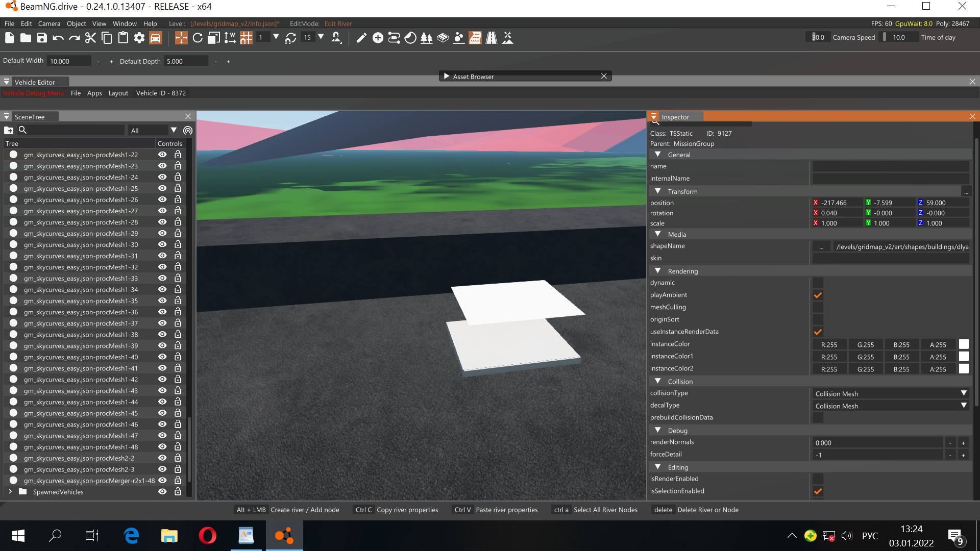Open SceneTree filter All dropdown arrow
980x551 pixels.
tap(174, 131)
